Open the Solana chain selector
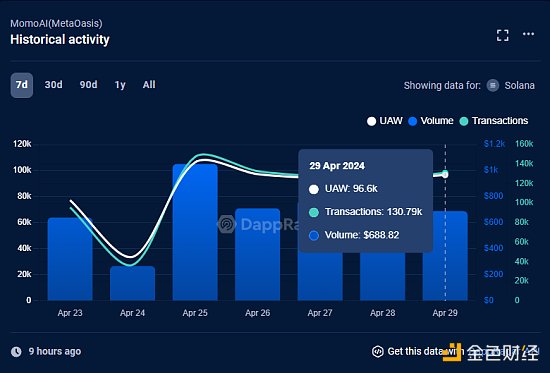Screen dimensions: 550x373 tap(511, 85)
